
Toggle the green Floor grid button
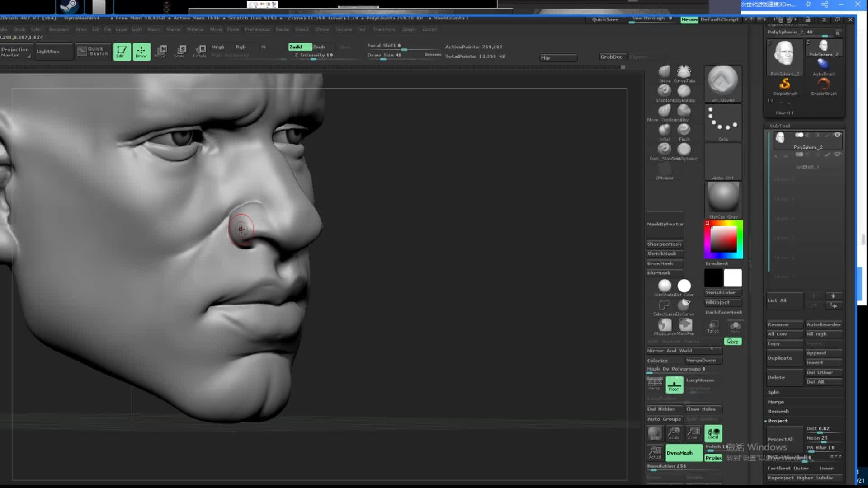coord(674,385)
